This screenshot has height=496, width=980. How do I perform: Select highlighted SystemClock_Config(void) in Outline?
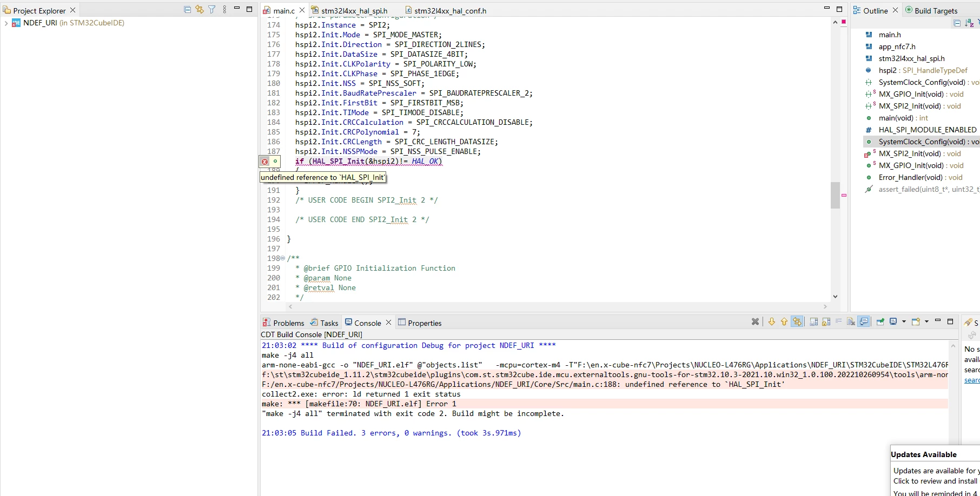tap(922, 142)
